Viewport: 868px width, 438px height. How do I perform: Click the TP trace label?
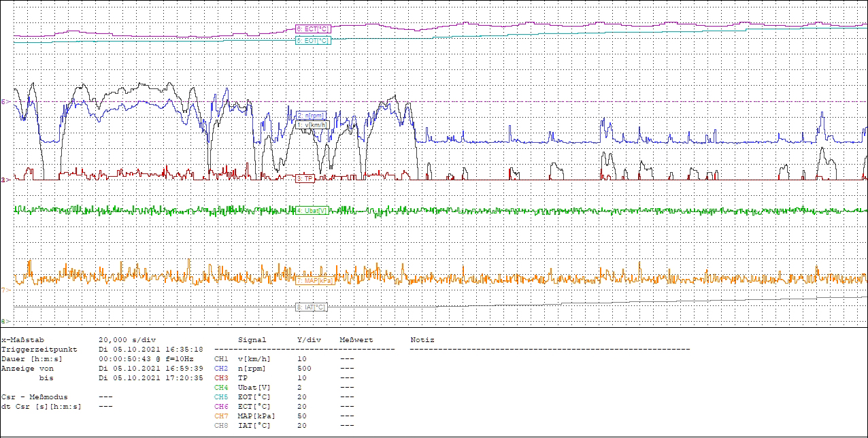point(305,178)
